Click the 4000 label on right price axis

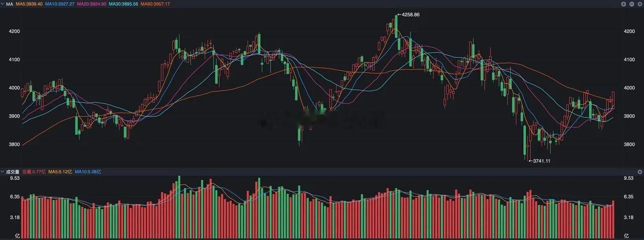click(629, 88)
